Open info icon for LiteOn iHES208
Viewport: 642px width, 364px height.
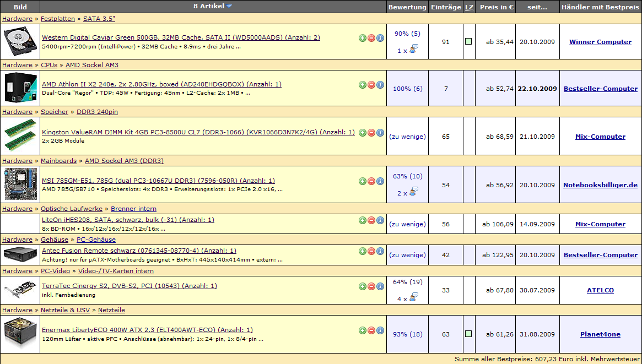(380, 220)
